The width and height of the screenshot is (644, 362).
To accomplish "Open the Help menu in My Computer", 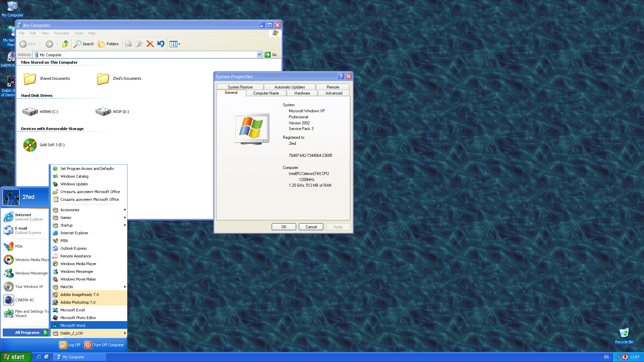I will pyautogui.click(x=92, y=33).
